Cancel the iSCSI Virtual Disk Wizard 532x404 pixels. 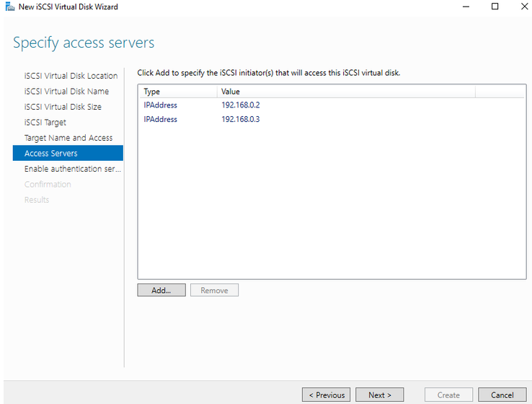click(x=502, y=395)
